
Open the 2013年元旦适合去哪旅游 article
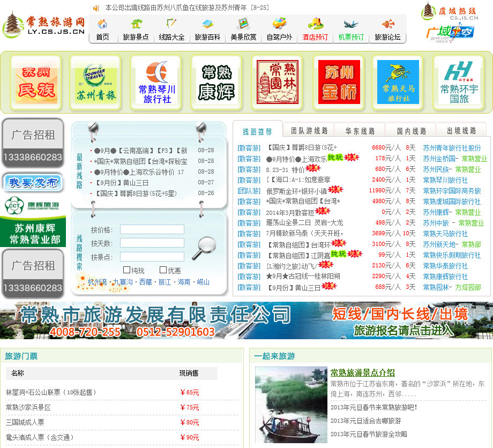365,421
